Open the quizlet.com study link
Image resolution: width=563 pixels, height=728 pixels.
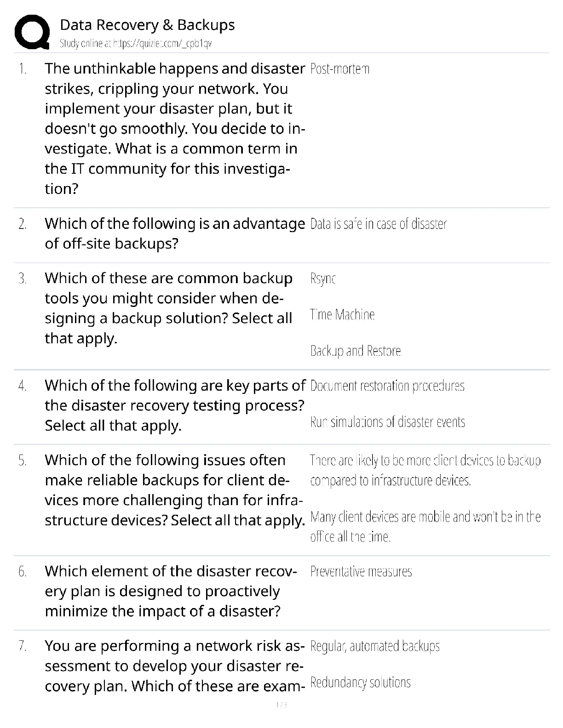pyautogui.click(x=136, y=44)
